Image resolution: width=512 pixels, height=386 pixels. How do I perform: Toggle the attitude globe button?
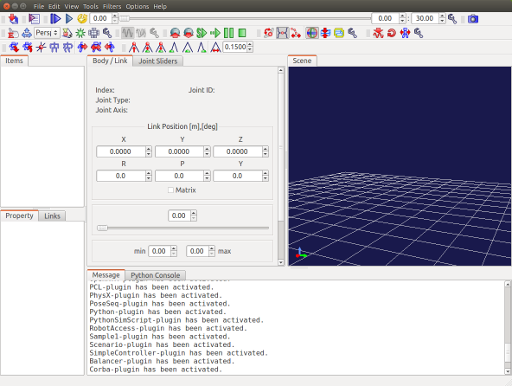312,33
